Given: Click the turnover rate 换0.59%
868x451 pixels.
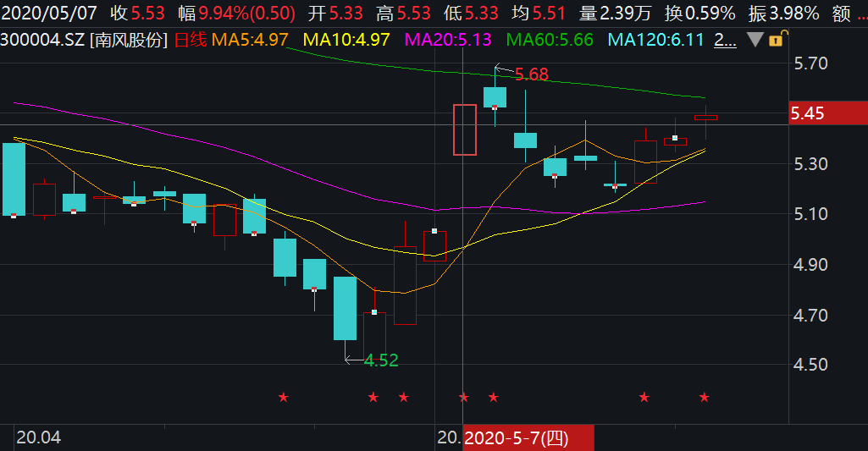Looking at the screenshot, I should (x=699, y=13).
